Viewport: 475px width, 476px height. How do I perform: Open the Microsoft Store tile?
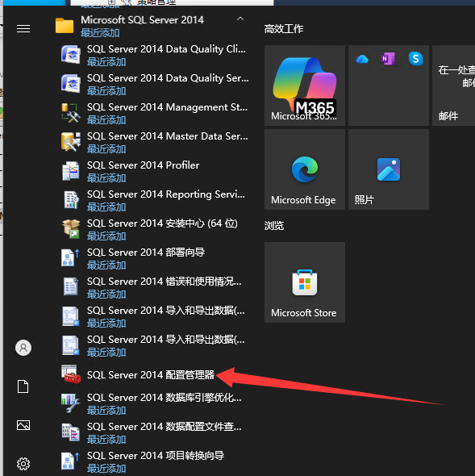[305, 282]
